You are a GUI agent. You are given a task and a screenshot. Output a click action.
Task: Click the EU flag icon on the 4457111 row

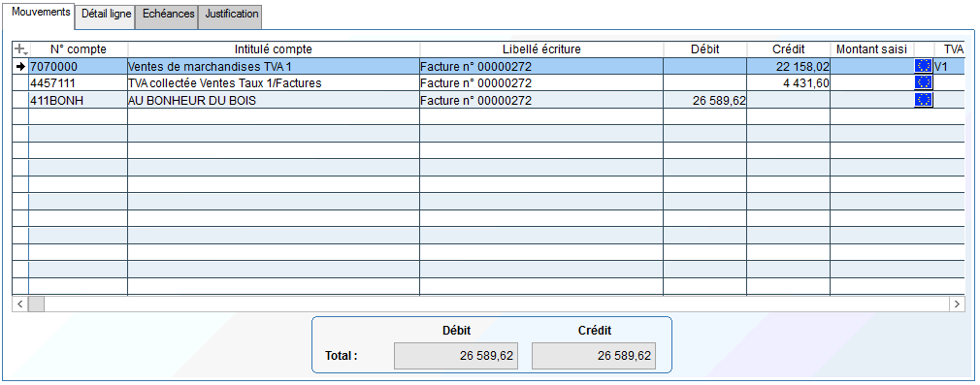click(923, 82)
